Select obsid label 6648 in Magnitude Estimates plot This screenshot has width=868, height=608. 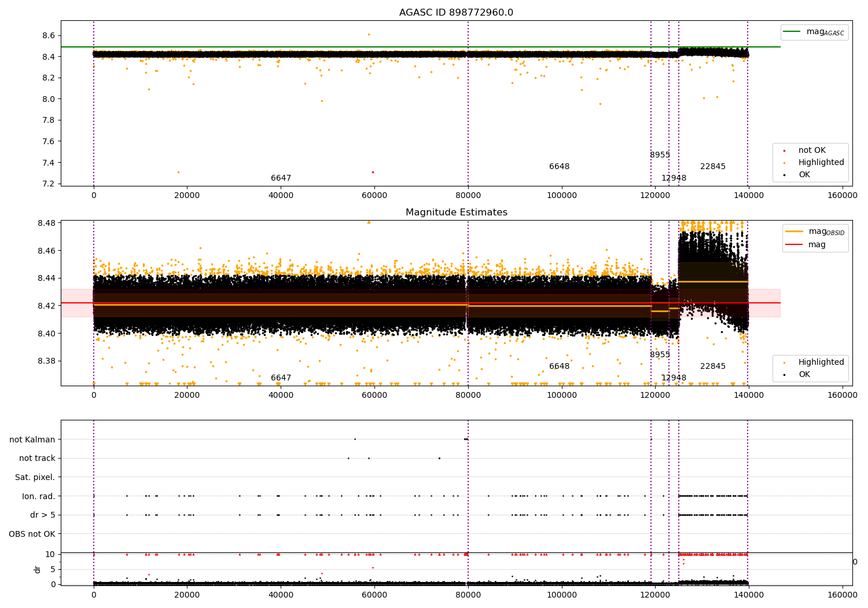click(x=559, y=367)
